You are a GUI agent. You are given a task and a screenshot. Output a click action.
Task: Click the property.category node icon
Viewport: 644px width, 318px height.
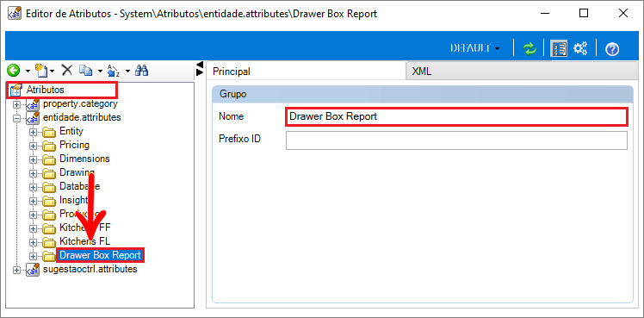tap(33, 104)
